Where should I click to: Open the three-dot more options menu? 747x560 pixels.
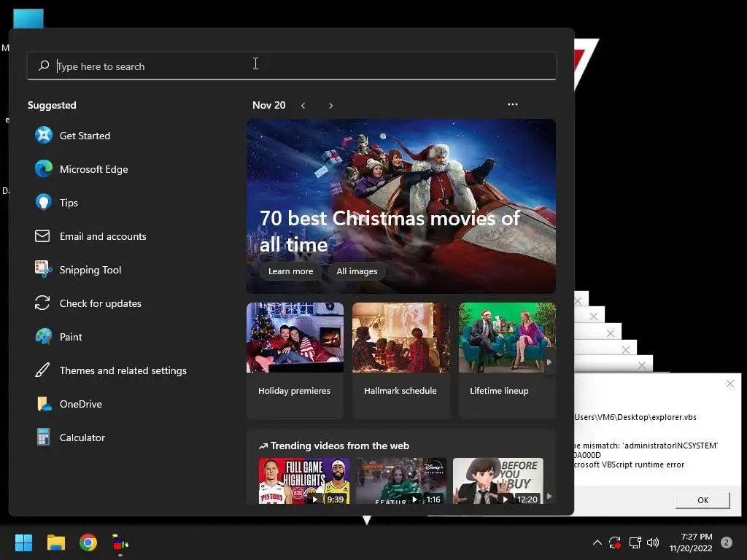click(513, 104)
